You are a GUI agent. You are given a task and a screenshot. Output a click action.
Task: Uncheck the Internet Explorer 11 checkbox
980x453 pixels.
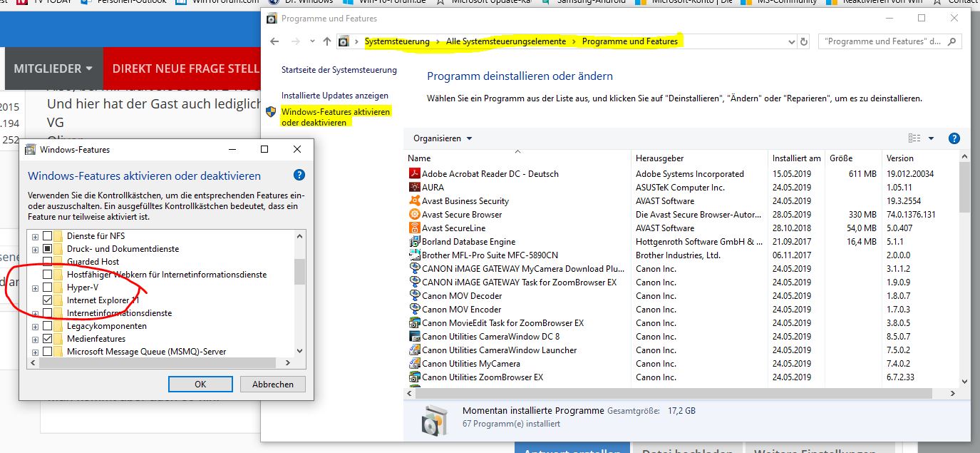click(x=48, y=300)
